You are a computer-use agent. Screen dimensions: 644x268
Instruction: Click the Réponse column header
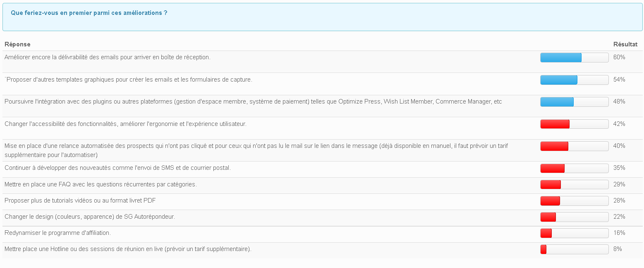[17, 44]
